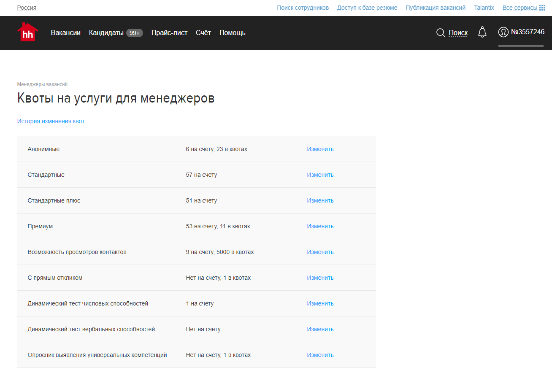Select value "6 на счету, 23 в квотах"

[x=216, y=149]
